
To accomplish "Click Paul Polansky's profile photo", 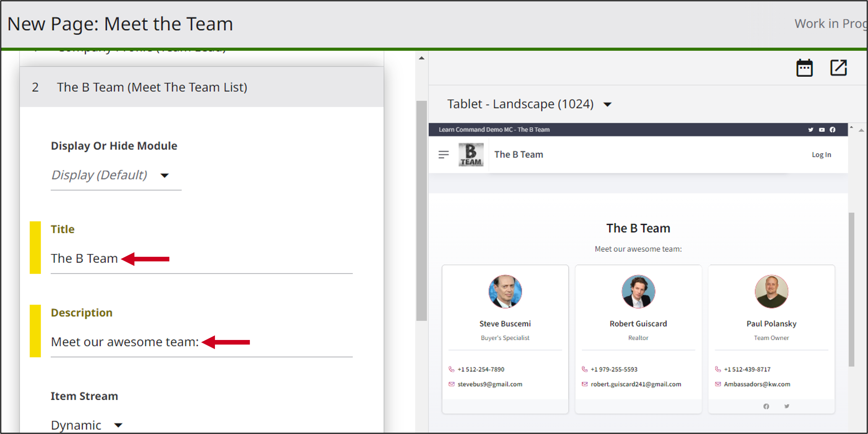I will (x=771, y=291).
